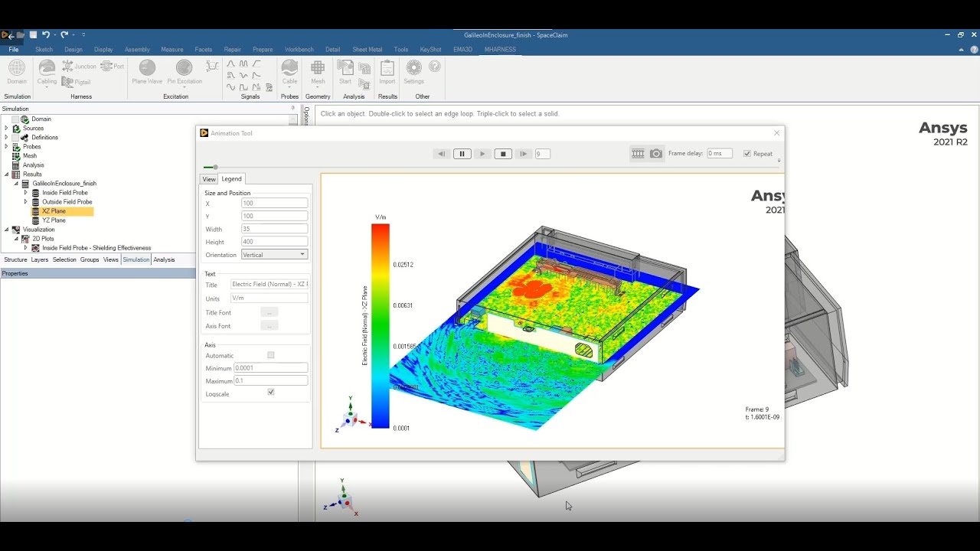Expand the Inside Field Probe node
This screenshot has width=980, height=551.
25,193
